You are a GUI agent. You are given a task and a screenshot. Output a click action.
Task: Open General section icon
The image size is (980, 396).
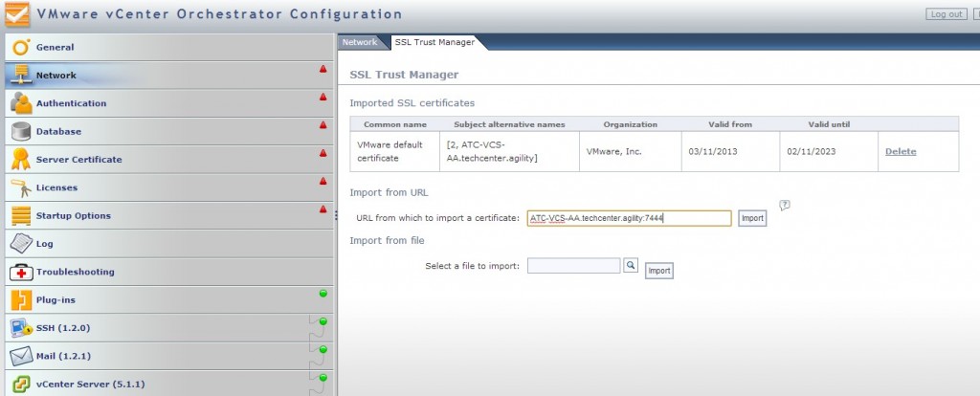pos(21,48)
